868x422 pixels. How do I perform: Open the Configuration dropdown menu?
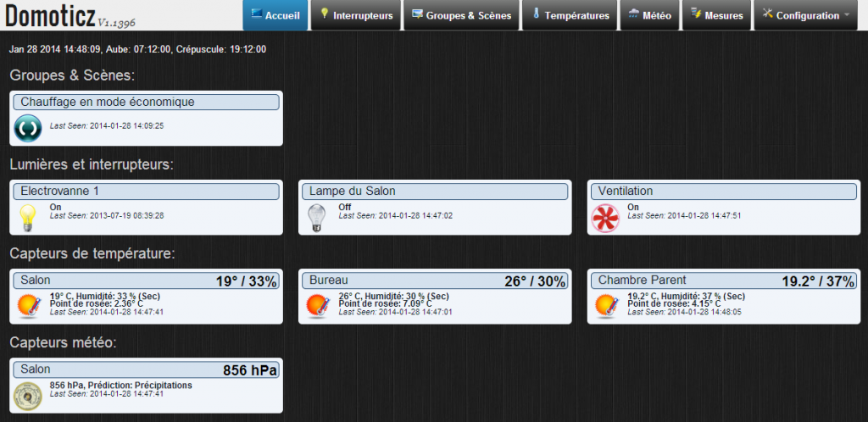(806, 15)
